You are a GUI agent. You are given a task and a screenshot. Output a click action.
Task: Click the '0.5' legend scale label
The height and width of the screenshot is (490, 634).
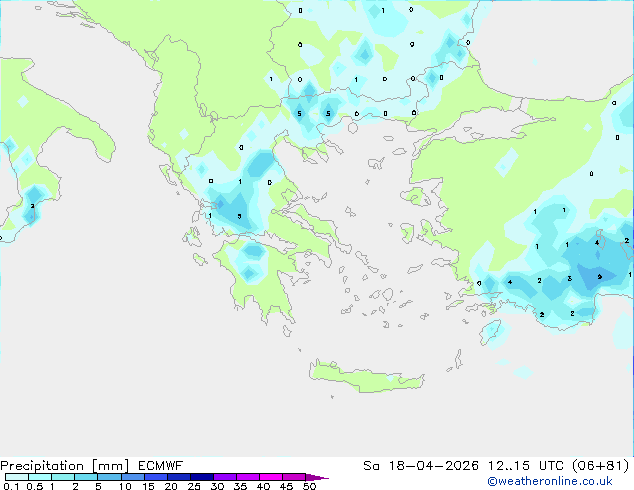pos(35,486)
